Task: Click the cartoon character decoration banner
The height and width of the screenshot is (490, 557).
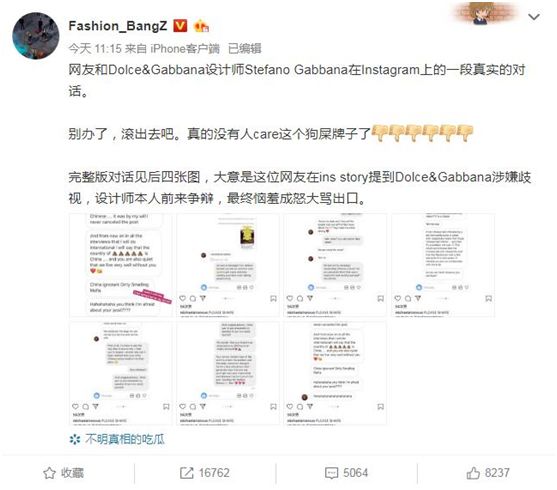Action: [x=484, y=14]
